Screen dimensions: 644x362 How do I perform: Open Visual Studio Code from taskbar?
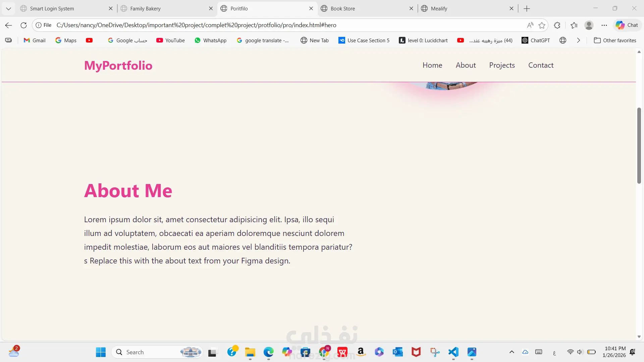click(x=453, y=352)
